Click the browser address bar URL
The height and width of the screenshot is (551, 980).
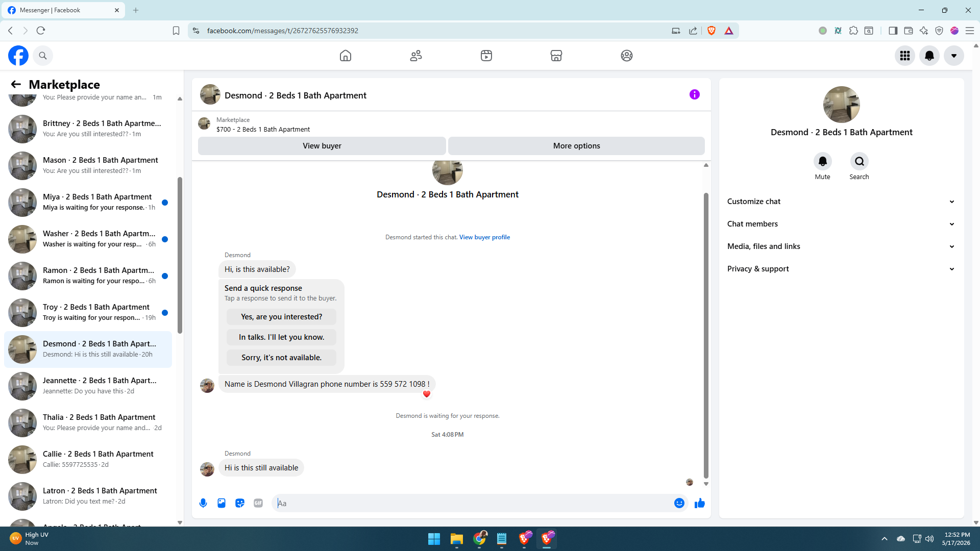(x=283, y=31)
